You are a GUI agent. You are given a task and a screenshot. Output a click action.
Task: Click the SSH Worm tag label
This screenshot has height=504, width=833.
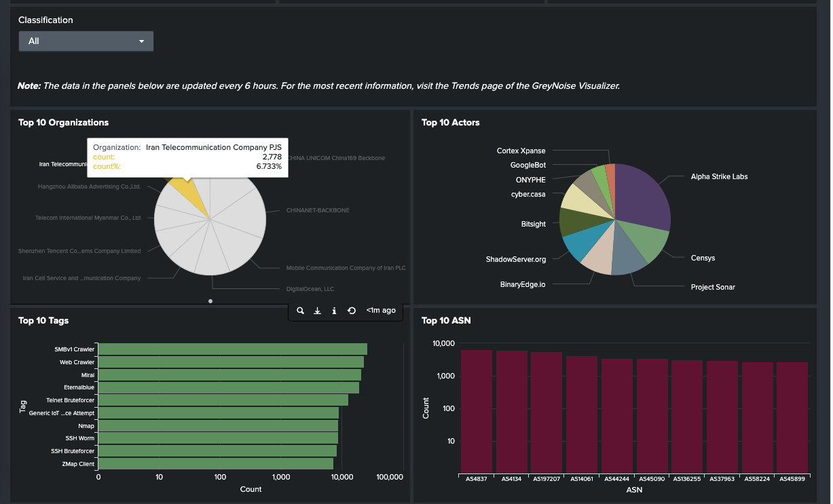(80, 438)
